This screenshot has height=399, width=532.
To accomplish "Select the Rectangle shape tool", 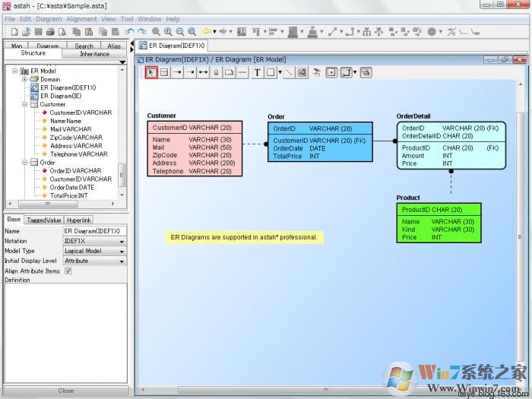I will tap(271, 72).
